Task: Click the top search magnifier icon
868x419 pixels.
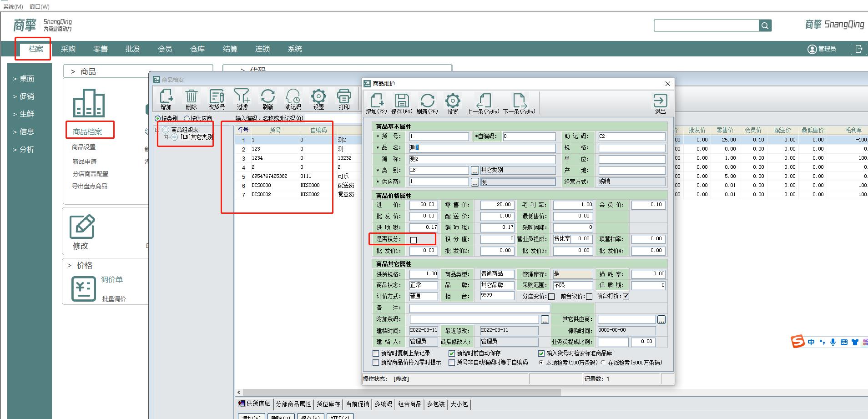Action: pyautogui.click(x=765, y=25)
